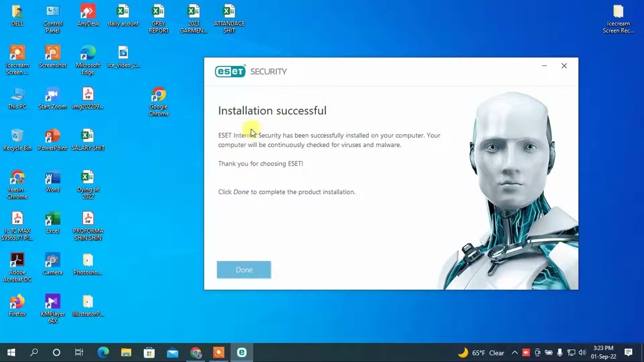Select the 2023 GARMEN... Excel file
The width and height of the screenshot is (644, 362).
tap(194, 19)
